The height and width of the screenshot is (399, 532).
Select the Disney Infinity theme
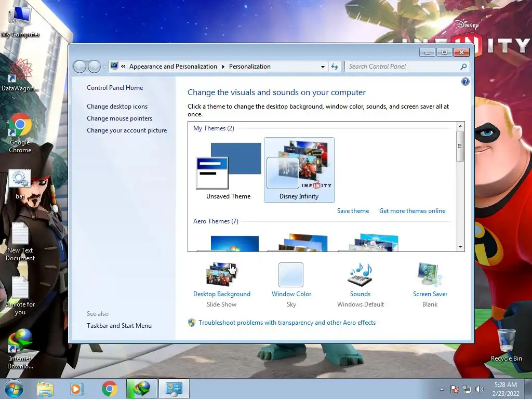[x=299, y=170]
